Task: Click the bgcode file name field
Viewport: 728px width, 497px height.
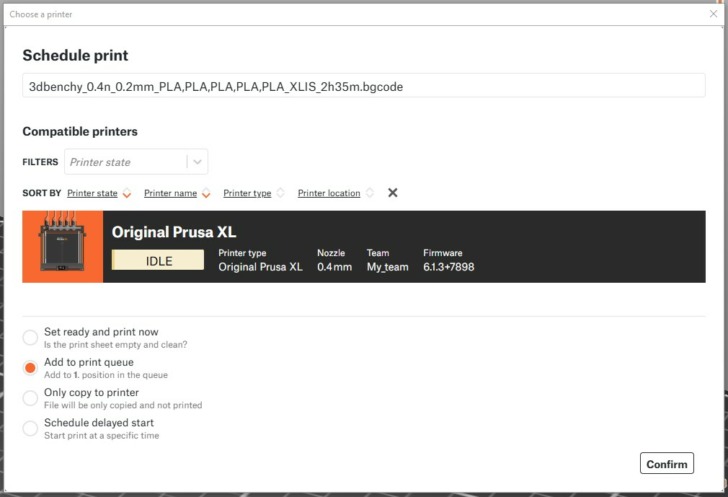Action: tap(363, 87)
